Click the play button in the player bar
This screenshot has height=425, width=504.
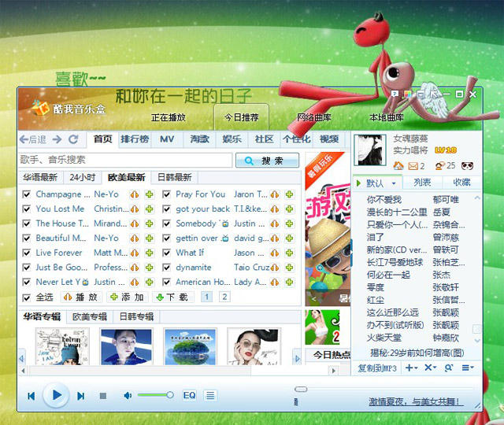pyautogui.click(x=57, y=395)
